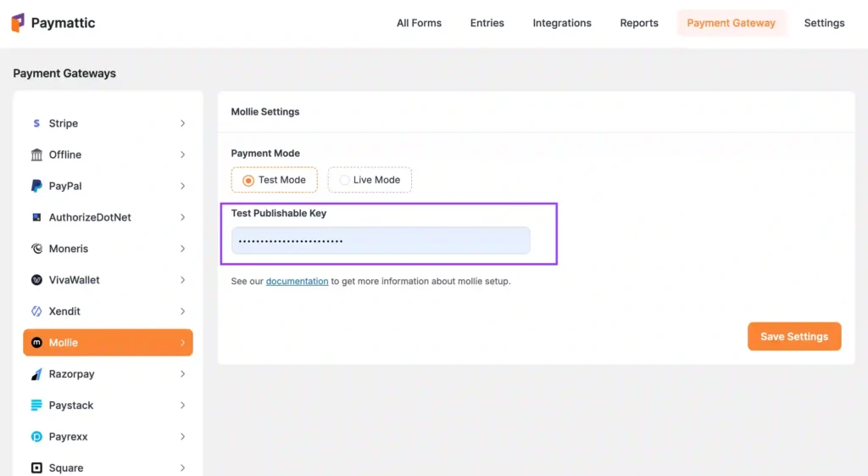Click the Mollie 'm' icon
This screenshot has height=476, width=868.
[36, 343]
